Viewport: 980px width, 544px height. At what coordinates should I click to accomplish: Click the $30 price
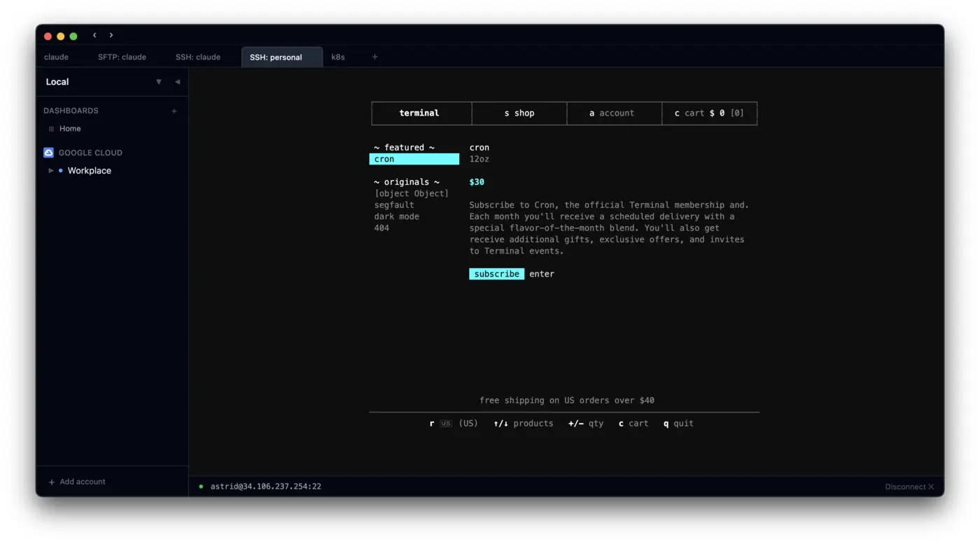click(x=477, y=182)
